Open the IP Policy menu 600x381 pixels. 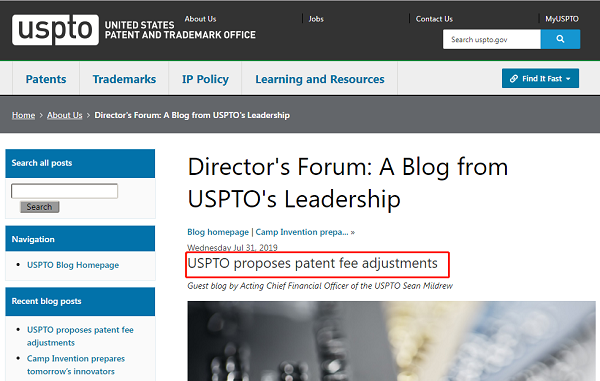pyautogui.click(x=205, y=79)
